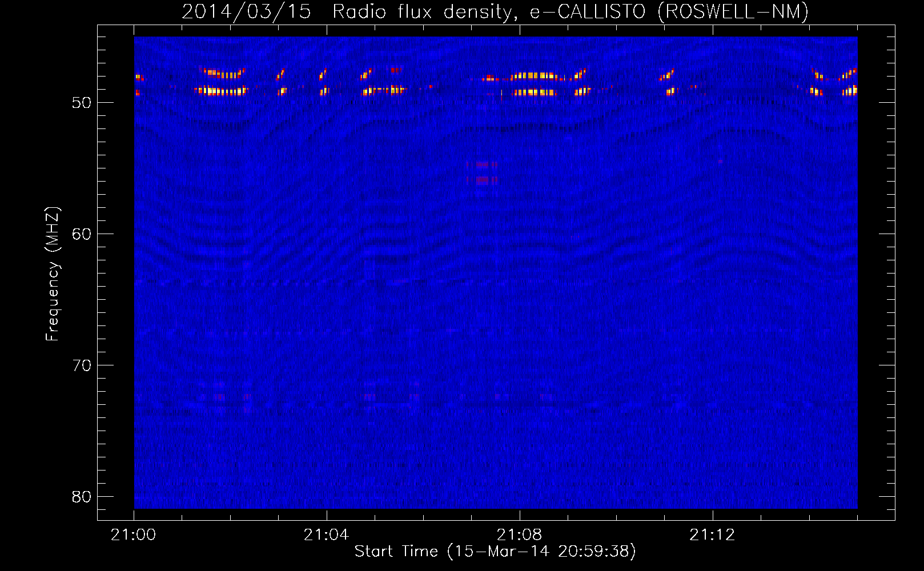Click the 21:04 time tick label

pyautogui.click(x=326, y=535)
